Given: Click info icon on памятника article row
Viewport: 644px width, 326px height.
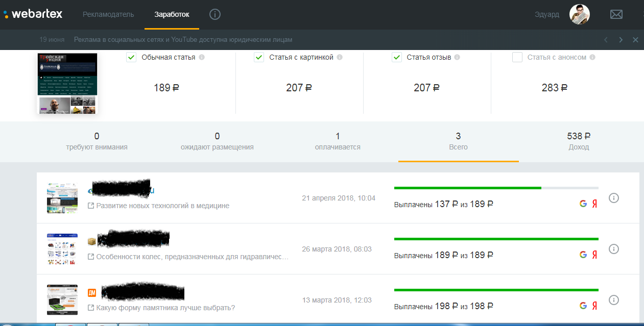Looking at the screenshot, I should [x=614, y=300].
